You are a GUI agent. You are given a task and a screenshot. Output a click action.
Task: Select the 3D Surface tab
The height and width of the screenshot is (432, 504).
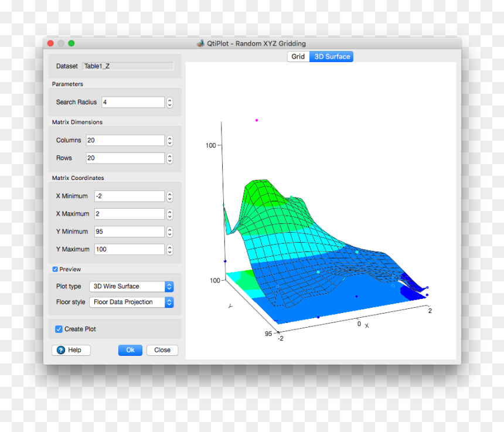[x=331, y=57]
